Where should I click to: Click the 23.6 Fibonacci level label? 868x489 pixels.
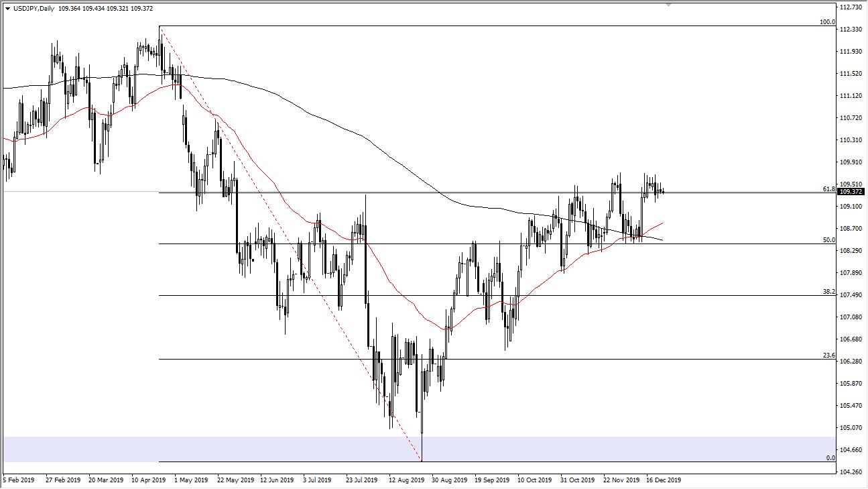[x=830, y=354]
